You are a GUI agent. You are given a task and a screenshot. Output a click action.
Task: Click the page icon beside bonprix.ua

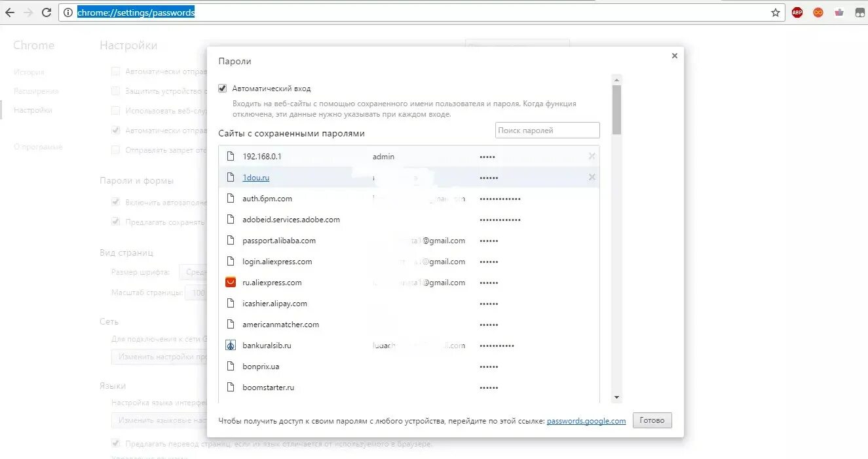(230, 366)
